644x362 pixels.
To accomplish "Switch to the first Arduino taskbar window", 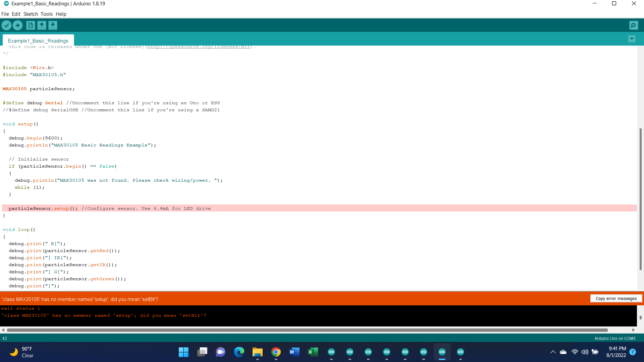I will click(331, 352).
